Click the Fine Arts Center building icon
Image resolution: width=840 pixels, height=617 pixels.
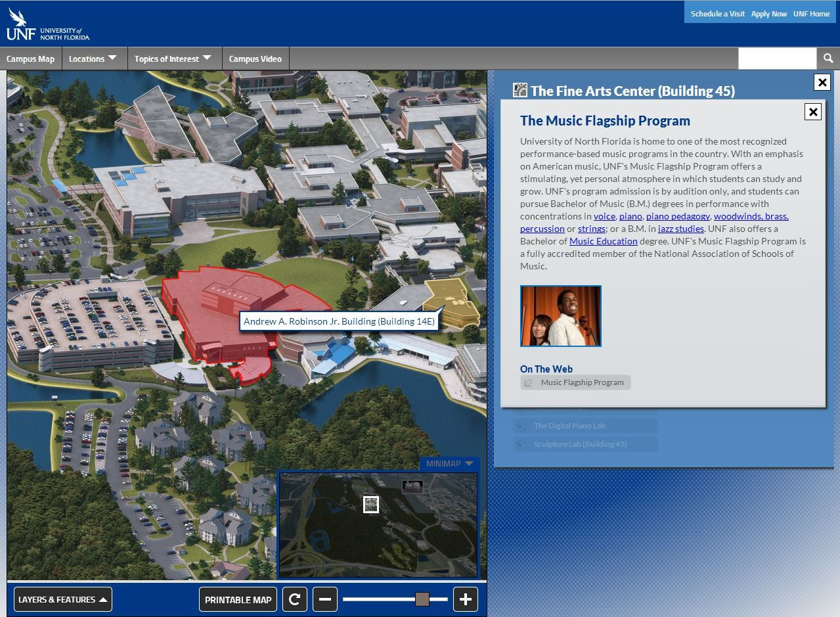520,90
